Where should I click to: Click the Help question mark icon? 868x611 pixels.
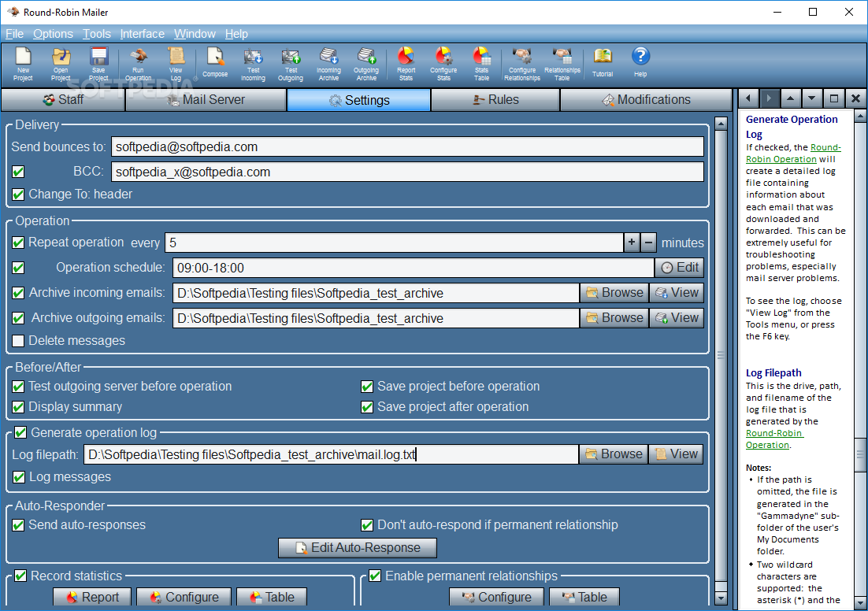640,62
